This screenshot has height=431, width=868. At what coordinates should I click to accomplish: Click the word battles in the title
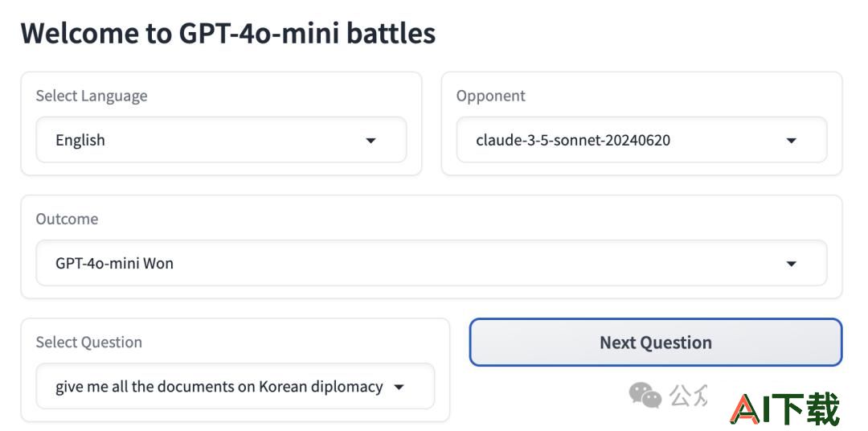tap(391, 33)
